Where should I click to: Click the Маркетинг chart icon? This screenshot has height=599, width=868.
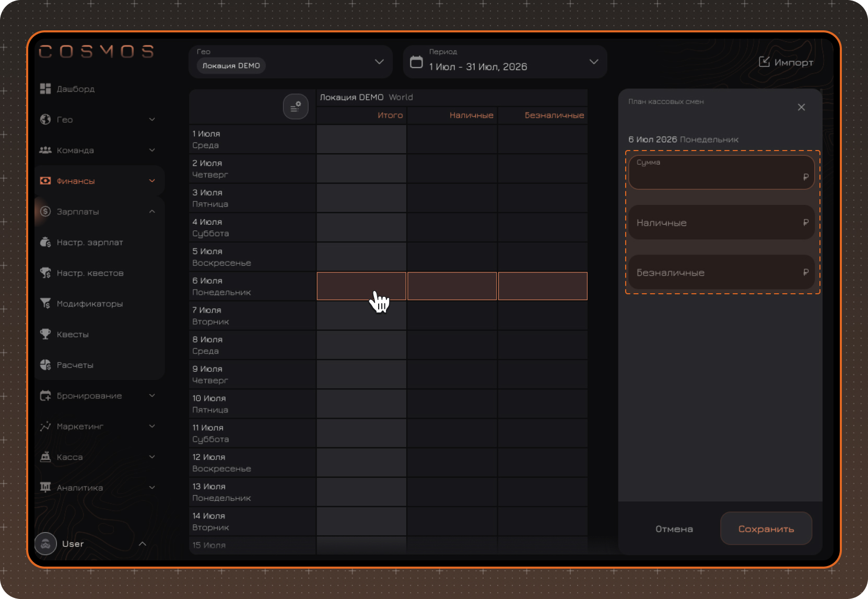pos(45,427)
